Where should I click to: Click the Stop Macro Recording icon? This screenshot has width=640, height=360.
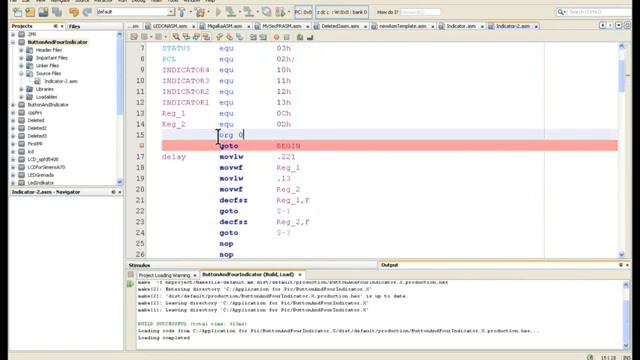click(287, 37)
